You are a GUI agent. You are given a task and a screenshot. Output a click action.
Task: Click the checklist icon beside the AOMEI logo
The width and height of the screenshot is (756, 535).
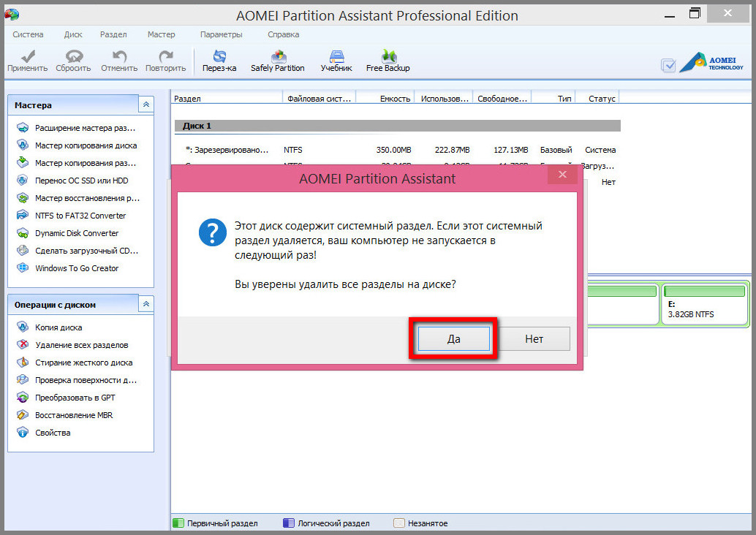[x=668, y=66]
